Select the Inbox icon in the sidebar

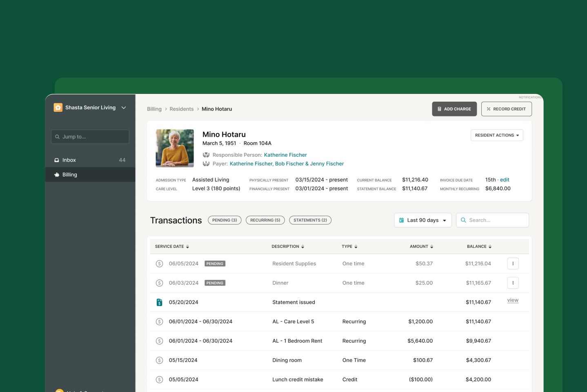(x=57, y=160)
